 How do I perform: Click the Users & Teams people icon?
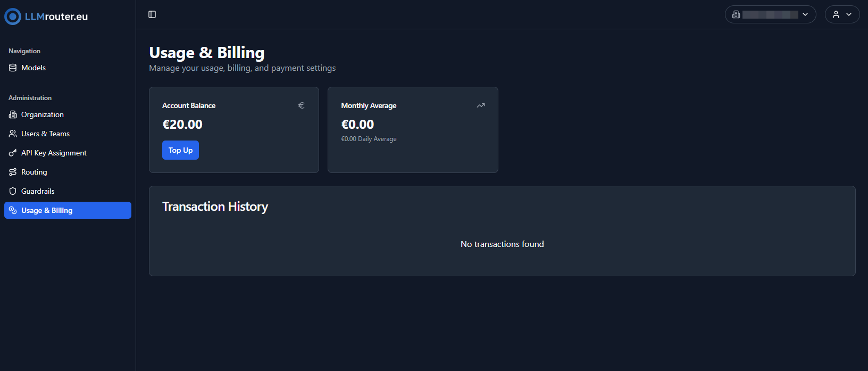click(13, 134)
